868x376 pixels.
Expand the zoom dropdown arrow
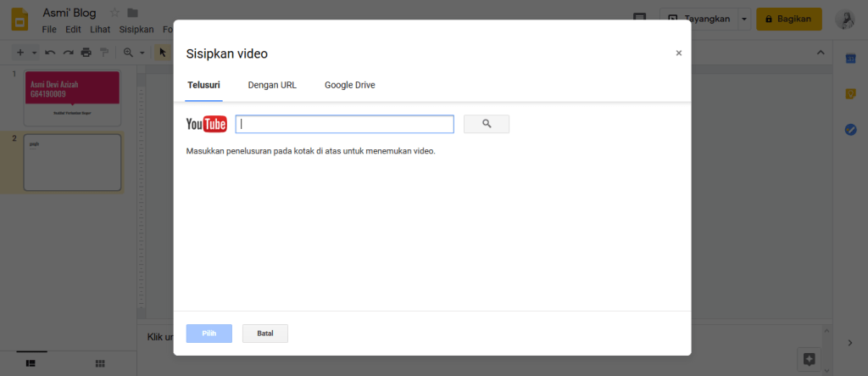pyautogui.click(x=142, y=53)
